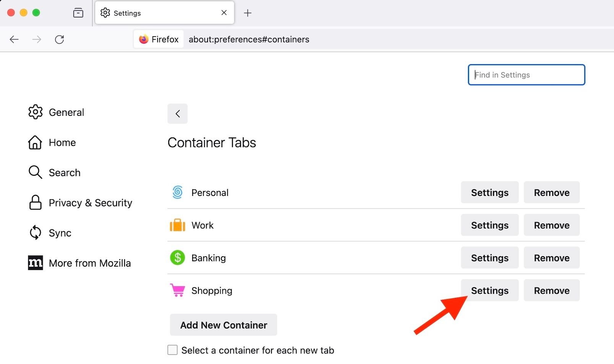Click the Work container briefcase icon
Image resolution: width=614 pixels, height=364 pixels.
tap(177, 225)
